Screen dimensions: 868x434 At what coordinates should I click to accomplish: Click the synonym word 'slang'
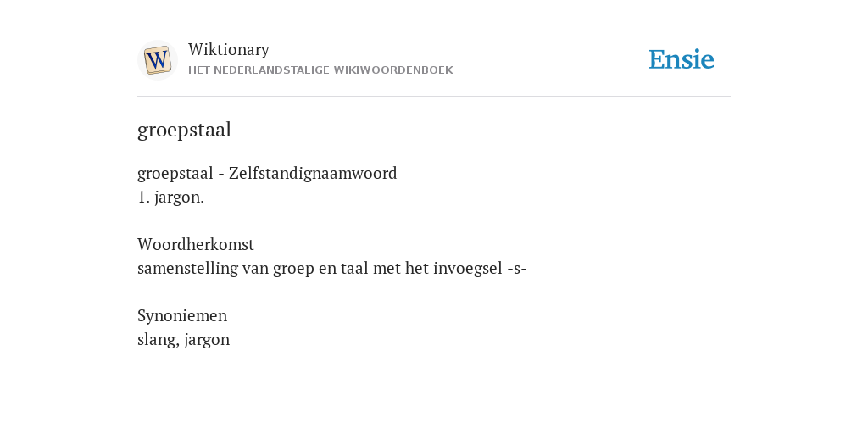(x=159, y=339)
